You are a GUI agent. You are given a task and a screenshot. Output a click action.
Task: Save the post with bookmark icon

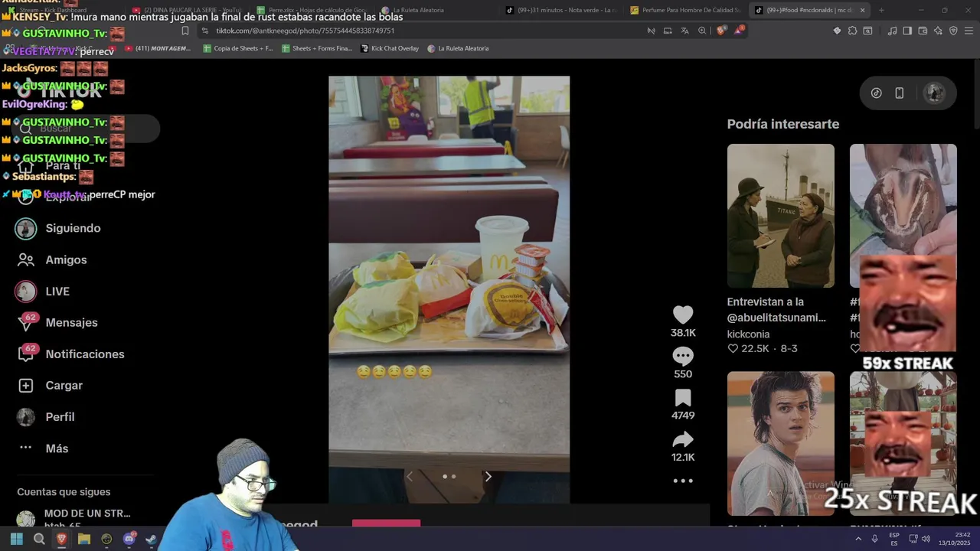click(x=683, y=398)
